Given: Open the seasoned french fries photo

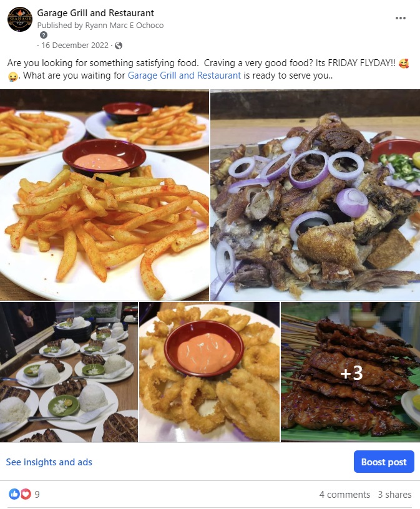Looking at the screenshot, I should pyautogui.click(x=104, y=195).
